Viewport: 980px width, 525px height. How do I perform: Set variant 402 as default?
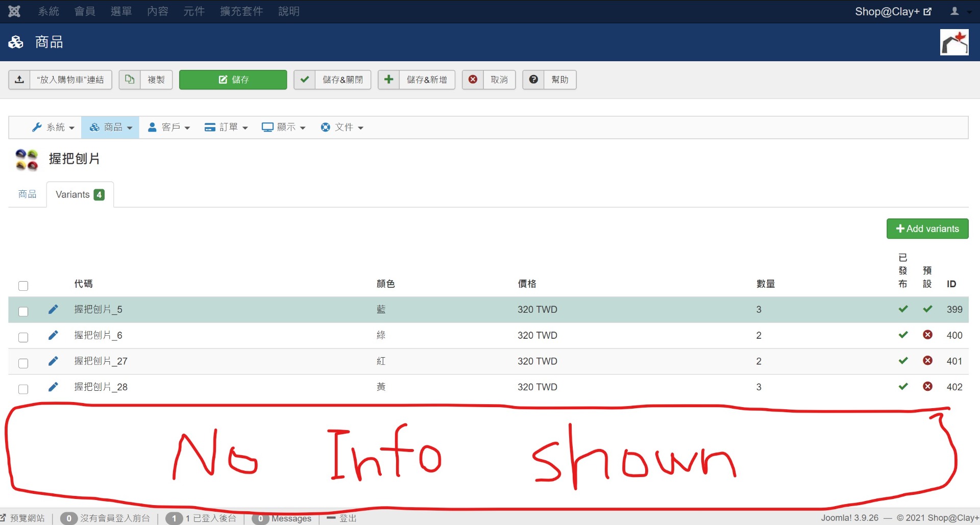927,387
